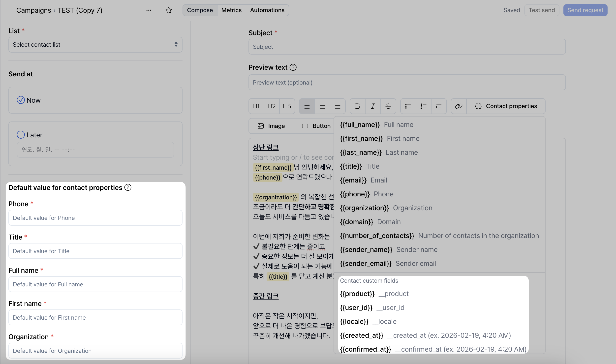The height and width of the screenshot is (364, 616).
Task: Apply H1 heading formatting
Action: pos(256,106)
